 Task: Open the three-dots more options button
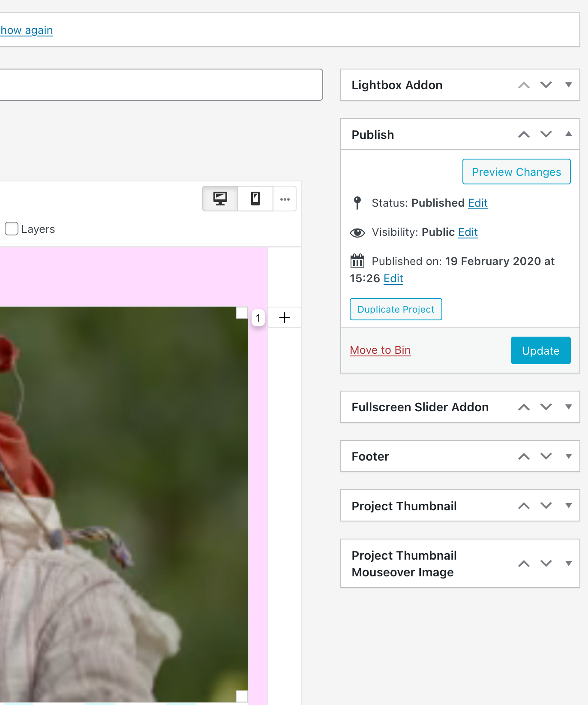285,199
